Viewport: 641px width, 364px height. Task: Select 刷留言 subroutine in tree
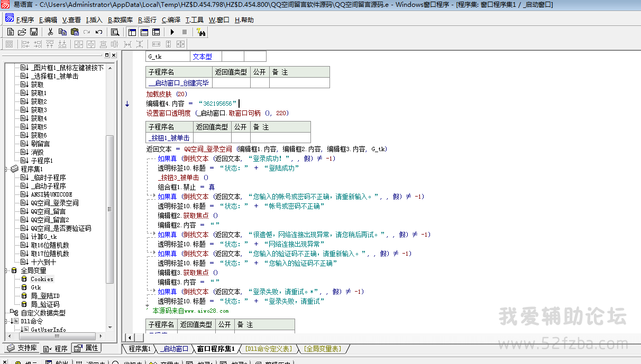40,144
